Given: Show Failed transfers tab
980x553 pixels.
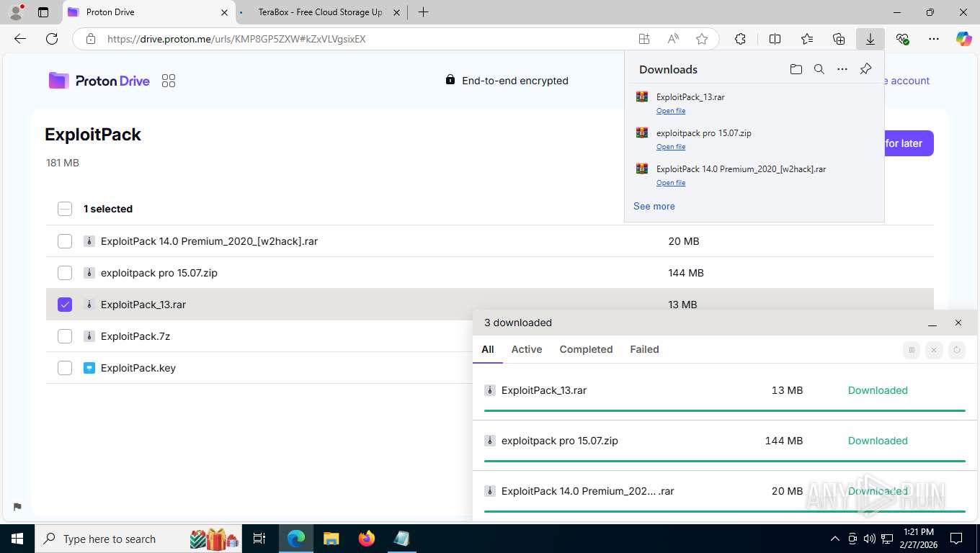Looking at the screenshot, I should (x=644, y=349).
